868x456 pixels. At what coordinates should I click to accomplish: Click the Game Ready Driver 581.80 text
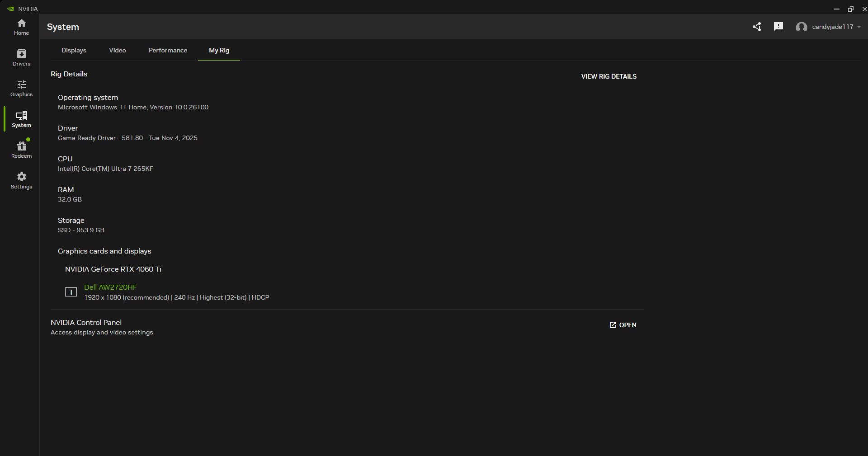[127, 138]
